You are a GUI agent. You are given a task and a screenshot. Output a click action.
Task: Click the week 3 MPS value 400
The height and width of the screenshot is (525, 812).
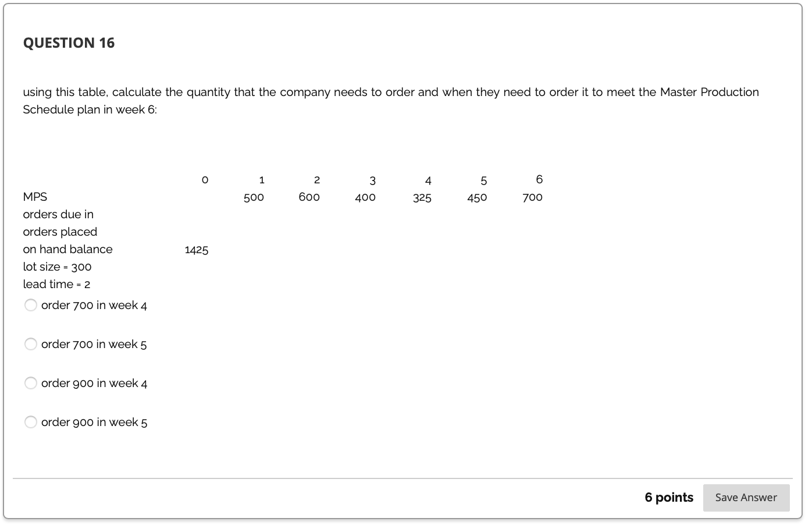pos(365,197)
